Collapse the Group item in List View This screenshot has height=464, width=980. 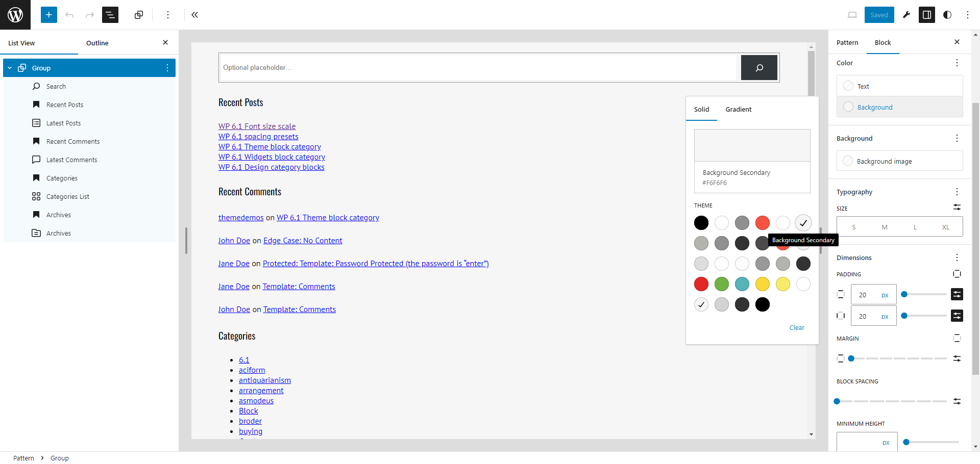[x=10, y=68]
